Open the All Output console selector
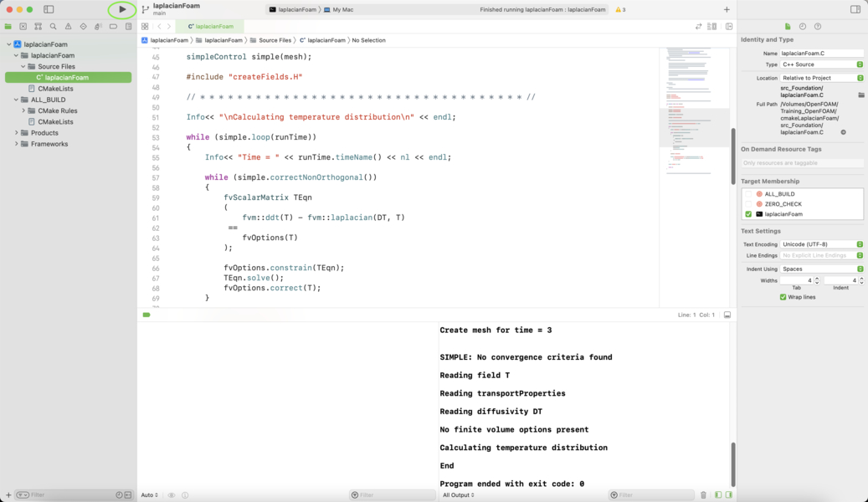Screen dimensions: 868x502 pyautogui.click(x=459, y=495)
